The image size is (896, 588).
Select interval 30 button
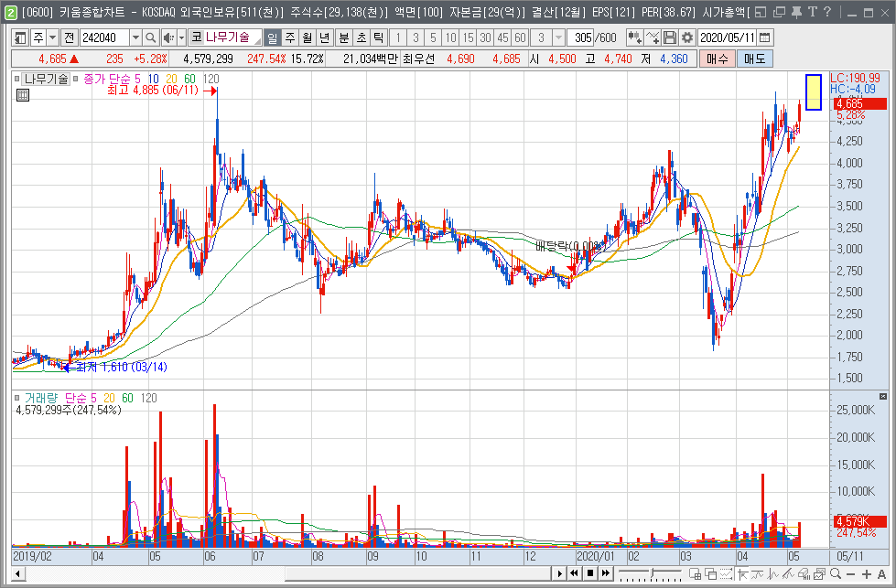point(486,37)
